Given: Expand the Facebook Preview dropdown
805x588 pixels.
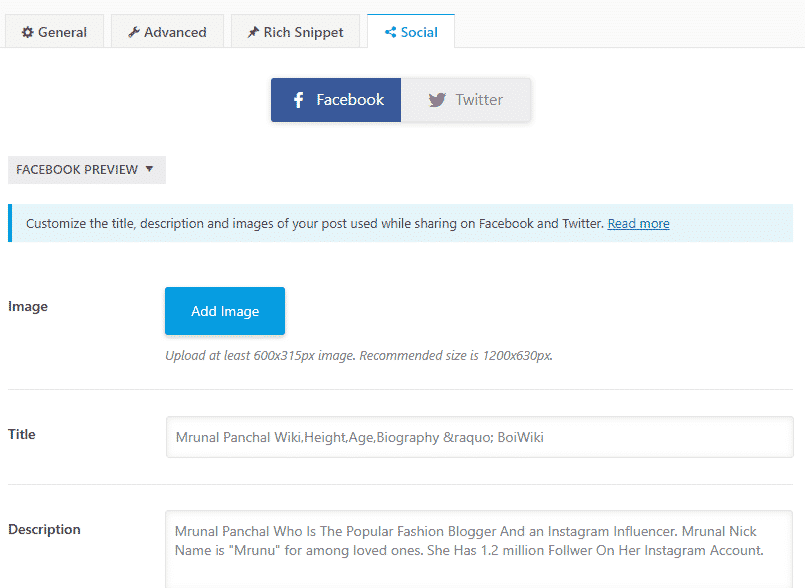Looking at the screenshot, I should coord(87,169).
